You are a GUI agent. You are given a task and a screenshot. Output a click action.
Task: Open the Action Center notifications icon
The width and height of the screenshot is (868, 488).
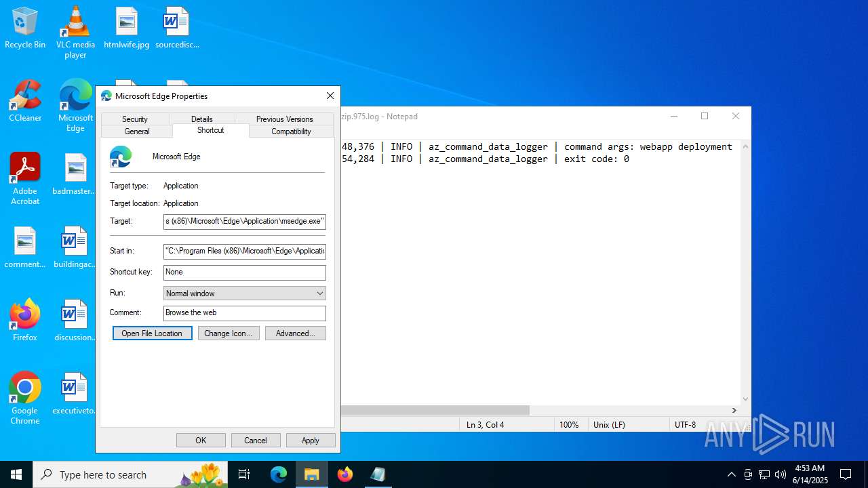point(846,474)
